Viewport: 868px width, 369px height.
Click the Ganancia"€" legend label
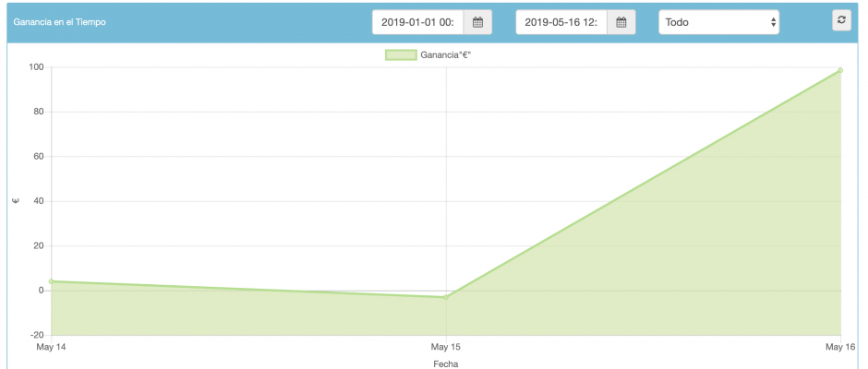[x=445, y=54]
